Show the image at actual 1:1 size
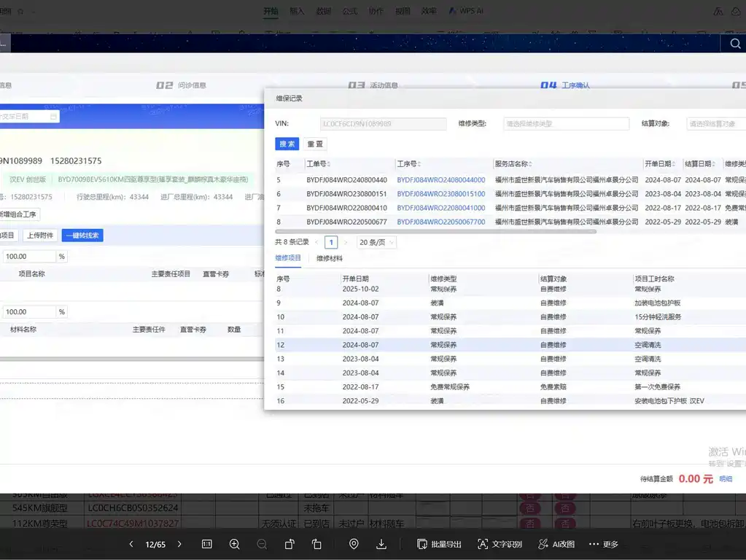 click(207, 544)
